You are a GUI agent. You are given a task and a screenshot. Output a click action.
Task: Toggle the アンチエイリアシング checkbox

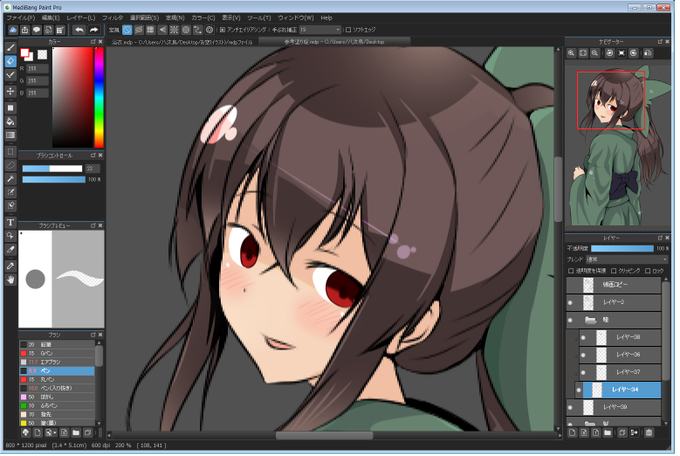[222, 30]
